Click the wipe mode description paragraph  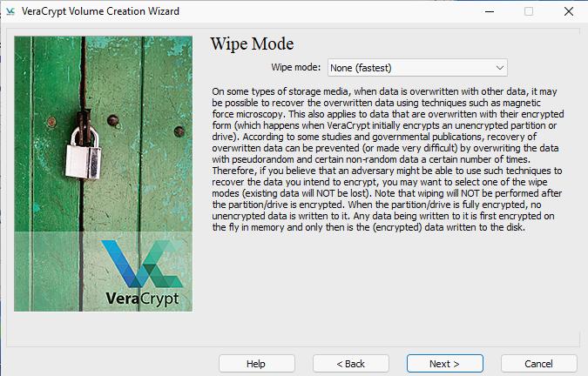(x=388, y=159)
